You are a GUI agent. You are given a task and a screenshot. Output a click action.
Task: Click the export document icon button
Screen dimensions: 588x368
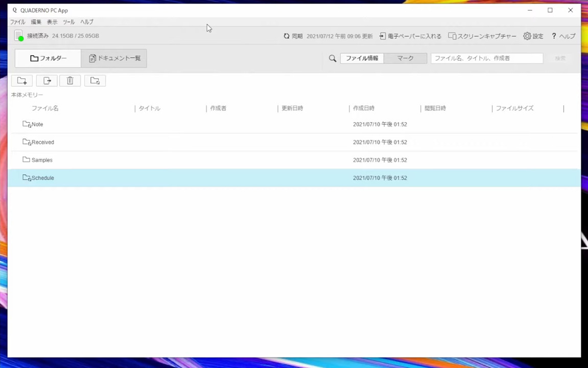point(47,81)
